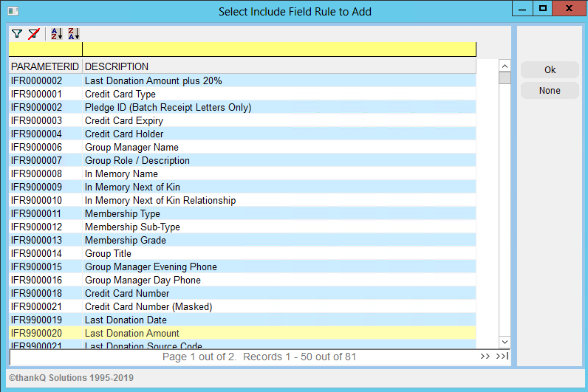Click scrollbar down arrow in the list
Image resolution: width=588 pixels, height=392 pixels.
[x=505, y=342]
